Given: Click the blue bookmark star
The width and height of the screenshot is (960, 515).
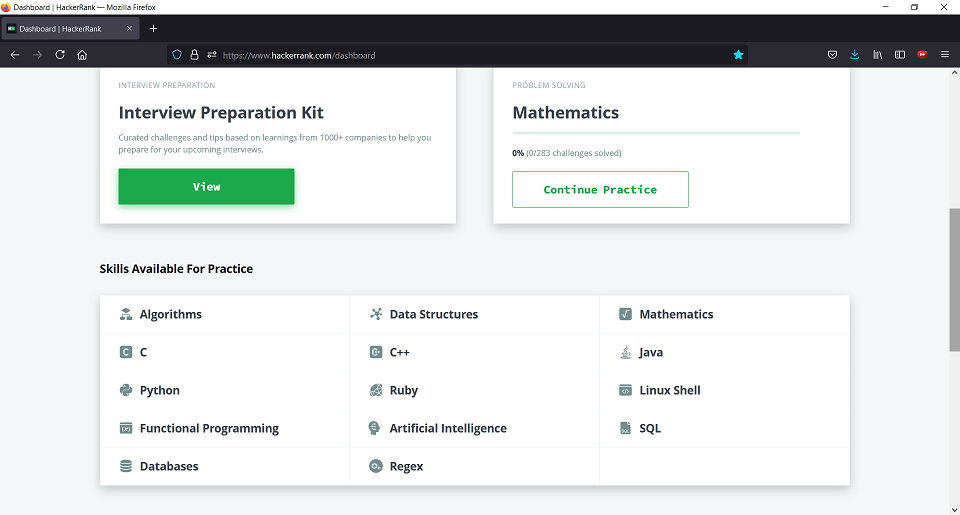Looking at the screenshot, I should 738,55.
